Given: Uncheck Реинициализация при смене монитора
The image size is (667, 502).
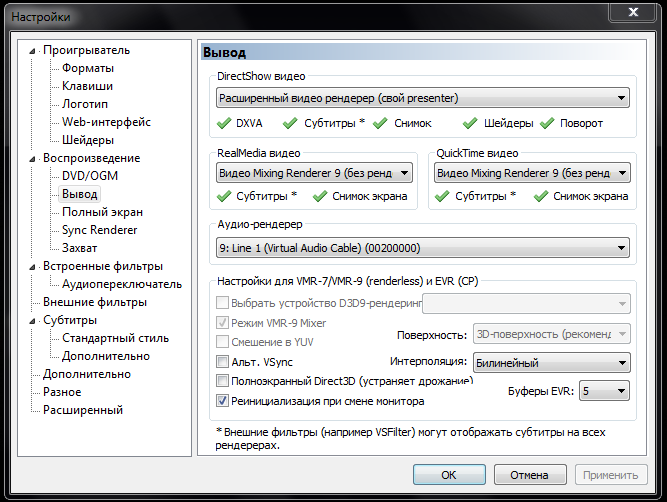Looking at the screenshot, I should (x=222, y=401).
